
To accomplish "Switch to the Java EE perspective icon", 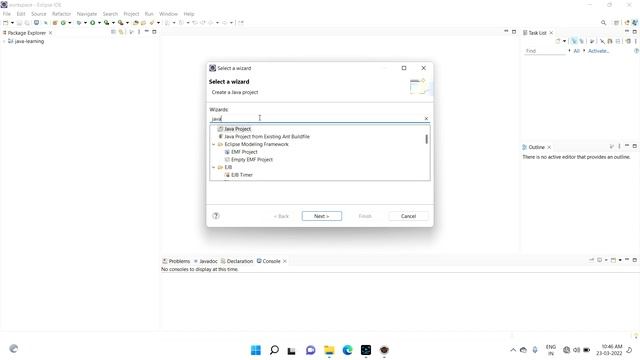I will 627,23.
